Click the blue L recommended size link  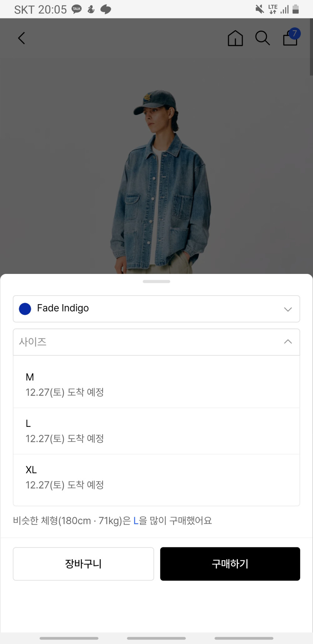click(x=136, y=521)
